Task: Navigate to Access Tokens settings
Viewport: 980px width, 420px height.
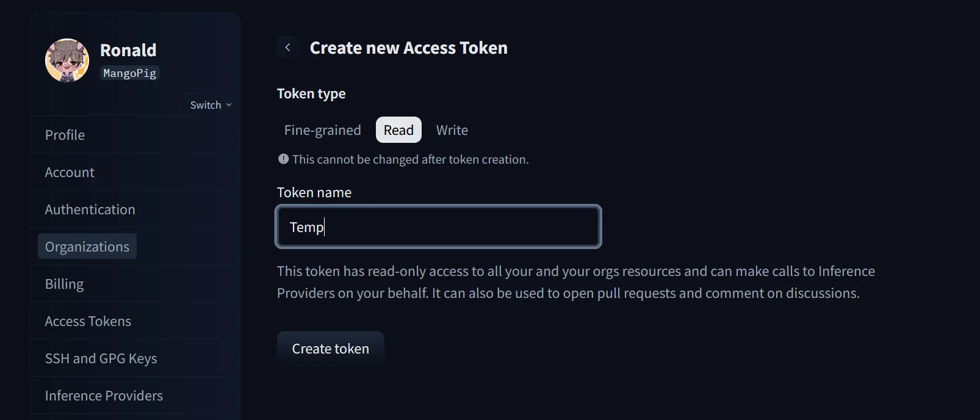Action: [88, 320]
